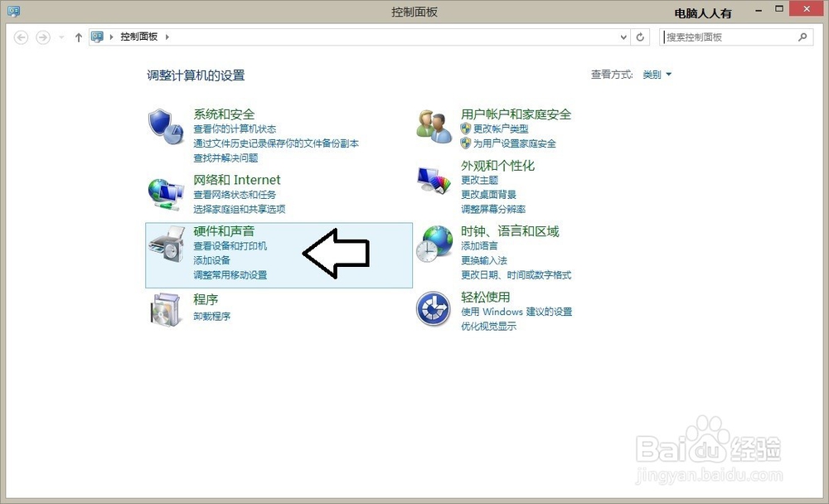Image resolution: width=829 pixels, height=504 pixels.
Task: Expand the arrow before 控制面板 in the address bar
Action: coord(112,37)
